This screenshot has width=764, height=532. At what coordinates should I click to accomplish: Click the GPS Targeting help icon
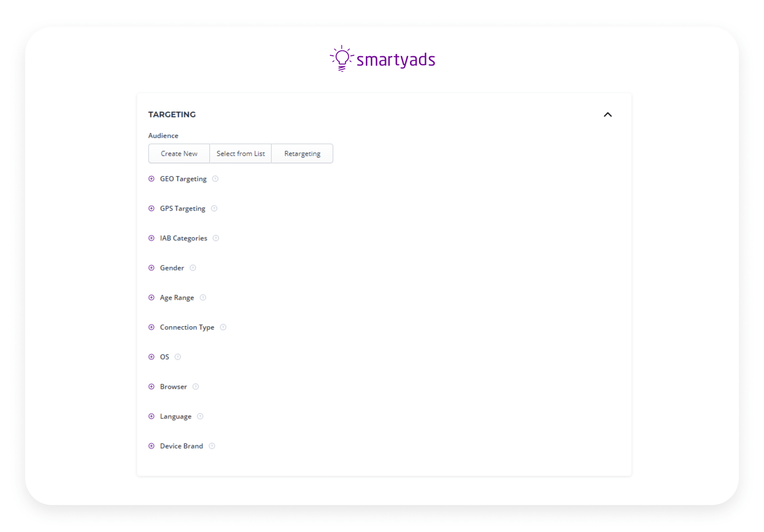coord(214,208)
